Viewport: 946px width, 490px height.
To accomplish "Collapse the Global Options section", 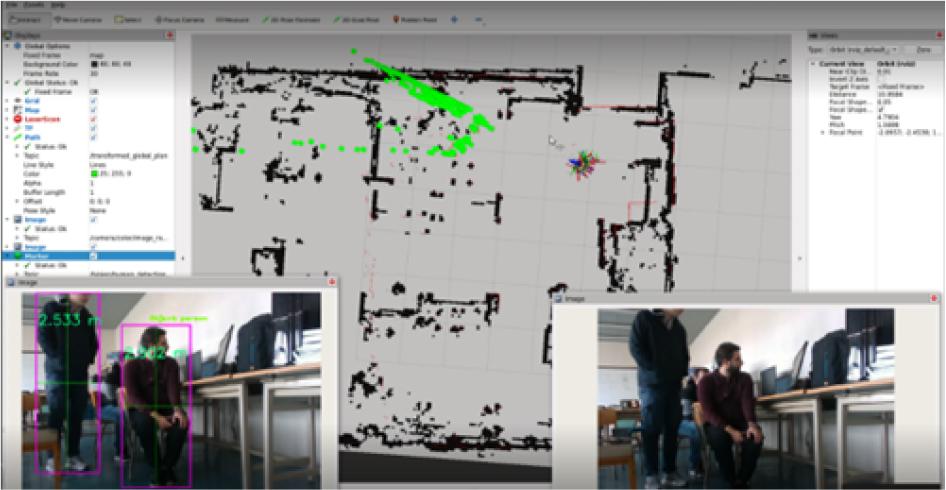I will (x=7, y=47).
